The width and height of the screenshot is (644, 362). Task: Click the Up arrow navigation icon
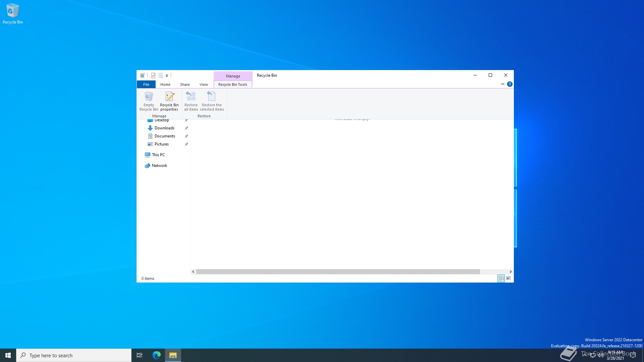click(501, 84)
